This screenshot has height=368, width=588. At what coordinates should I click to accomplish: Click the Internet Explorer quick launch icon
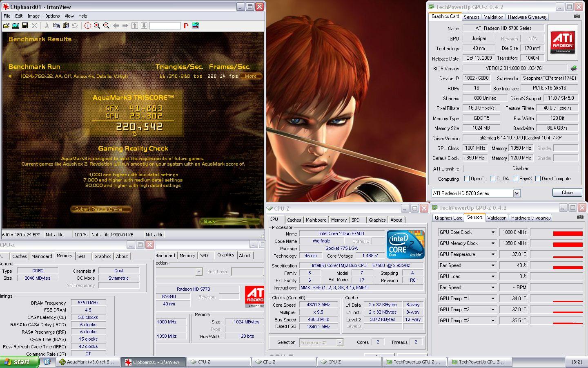point(47,362)
